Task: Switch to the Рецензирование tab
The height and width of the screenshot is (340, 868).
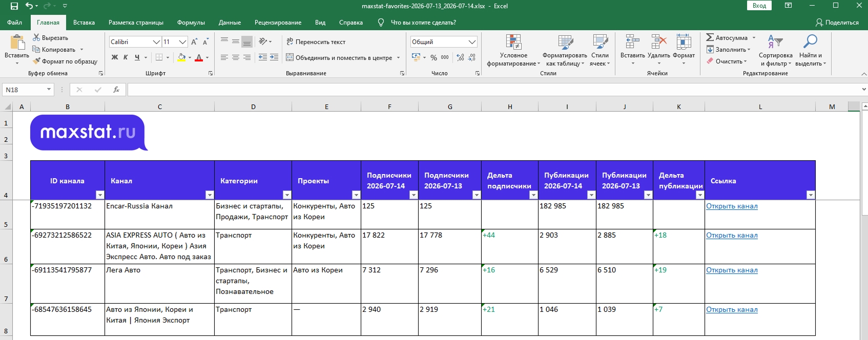Action: click(278, 23)
